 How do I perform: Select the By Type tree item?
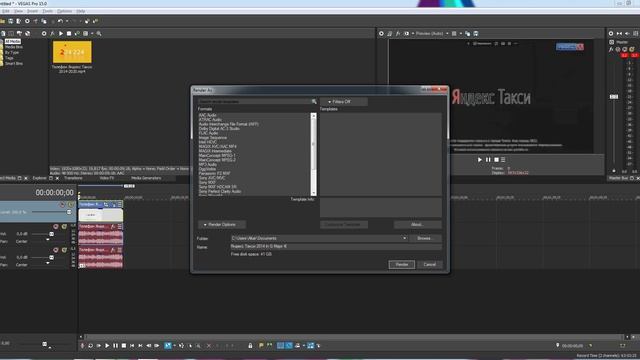[11, 53]
